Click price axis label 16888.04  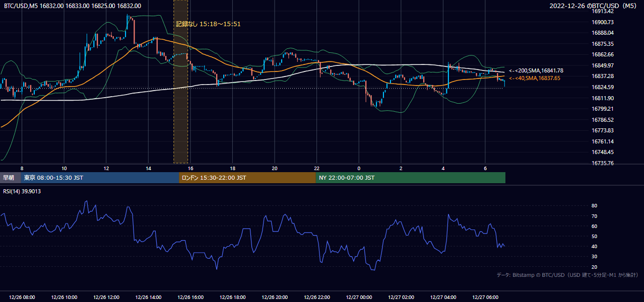coord(603,33)
